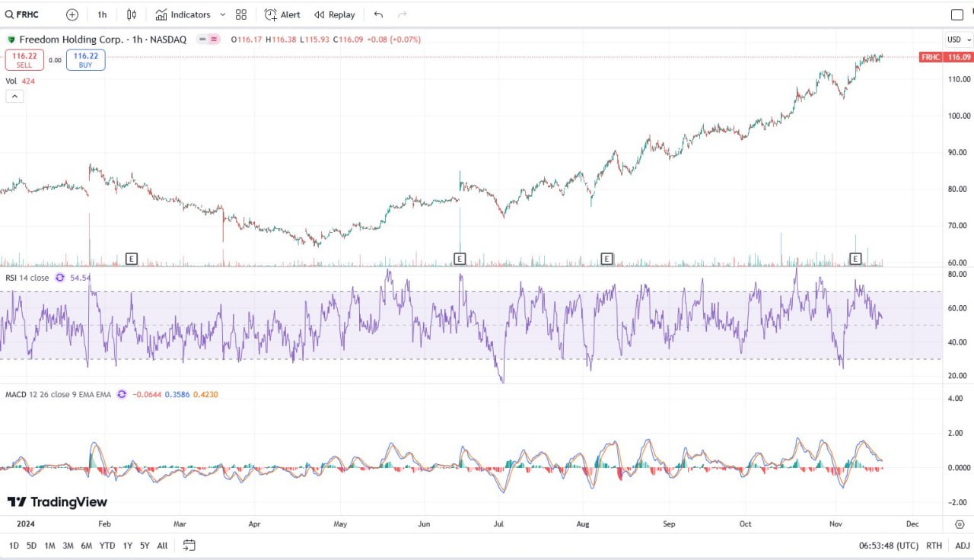
Task: Click the RSI value 54.54
Action: [x=80, y=278]
